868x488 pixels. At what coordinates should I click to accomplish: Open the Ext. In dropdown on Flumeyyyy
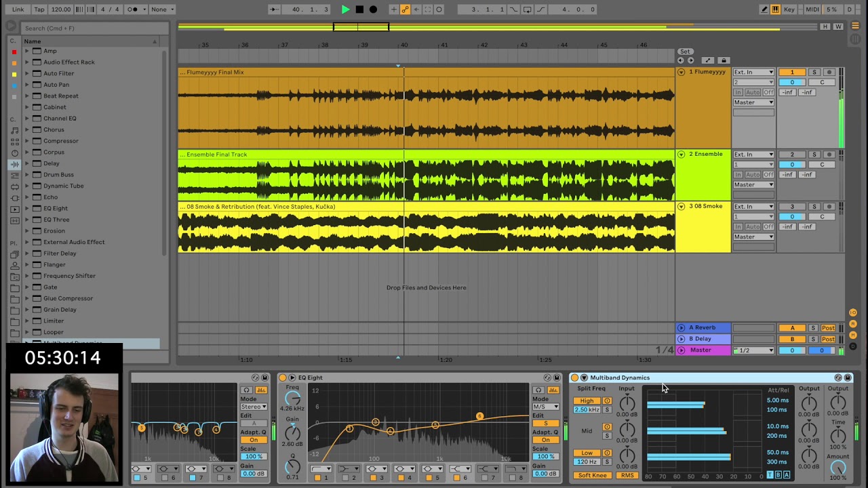753,72
